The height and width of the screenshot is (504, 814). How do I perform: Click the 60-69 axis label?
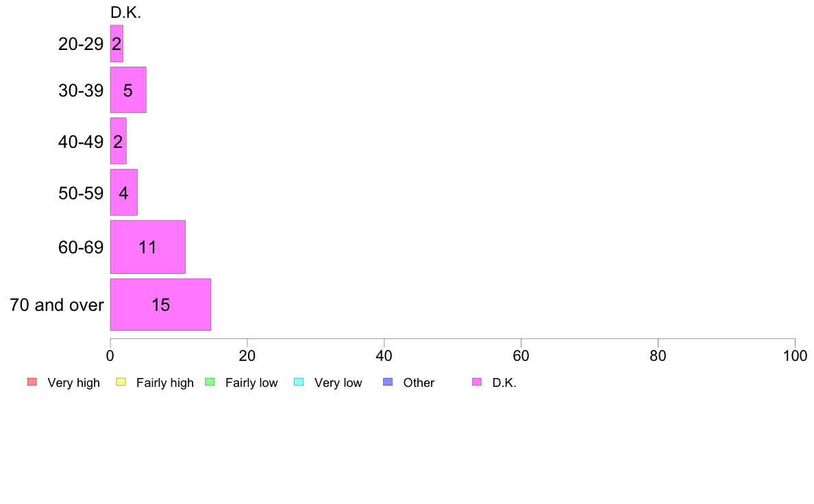pyautogui.click(x=81, y=247)
